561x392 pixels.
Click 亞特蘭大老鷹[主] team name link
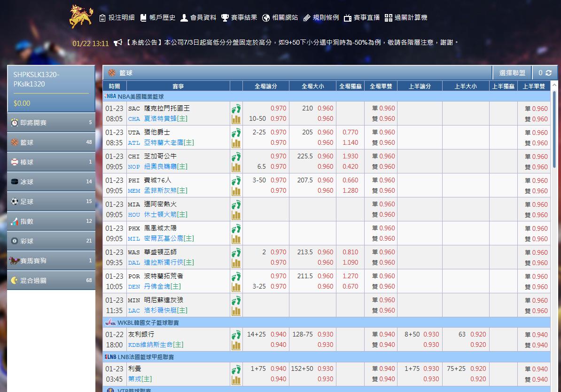[169, 142]
